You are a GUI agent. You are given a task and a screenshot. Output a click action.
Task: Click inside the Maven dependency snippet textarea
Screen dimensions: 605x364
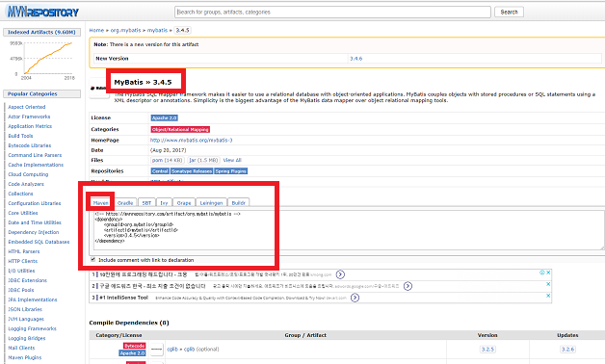(x=349, y=230)
